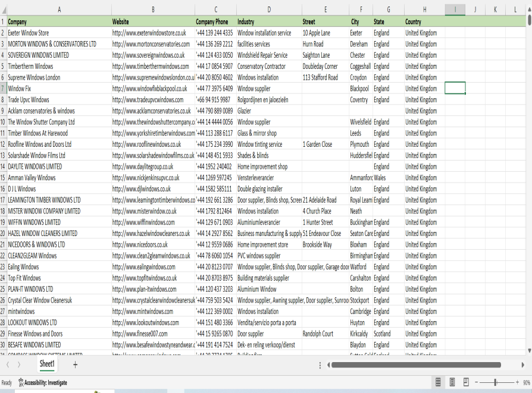Select the Timbertherm Windows cell

(59, 67)
